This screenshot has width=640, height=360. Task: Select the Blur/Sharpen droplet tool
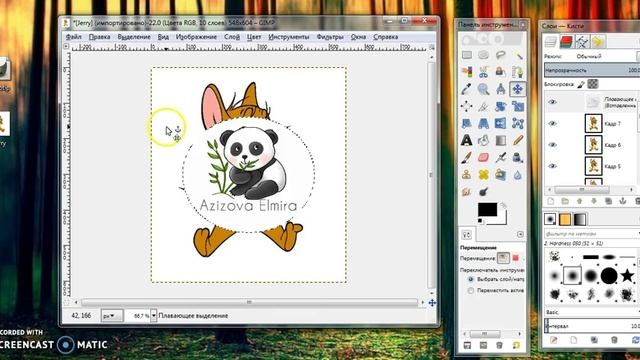coord(518,175)
